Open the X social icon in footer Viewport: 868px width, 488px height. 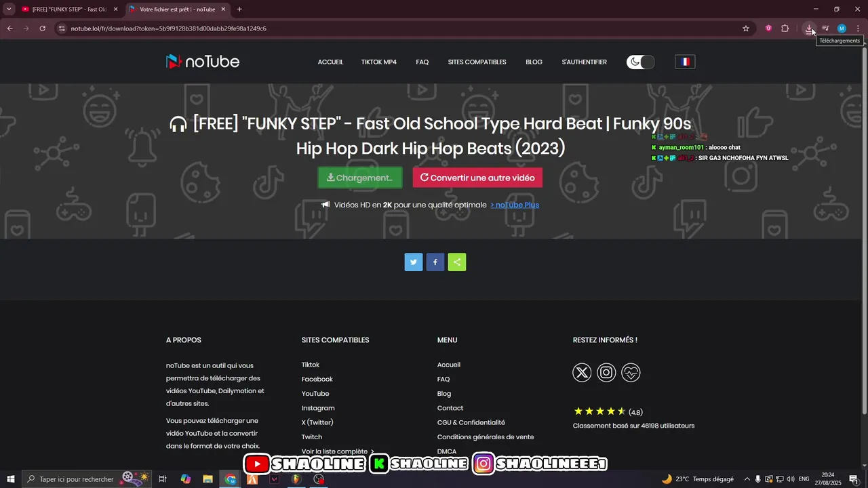tap(582, 372)
